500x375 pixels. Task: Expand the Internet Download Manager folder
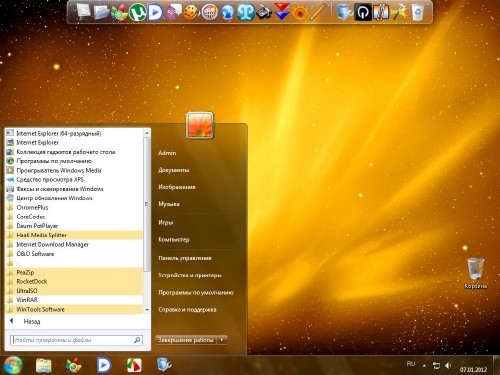[x=74, y=244]
